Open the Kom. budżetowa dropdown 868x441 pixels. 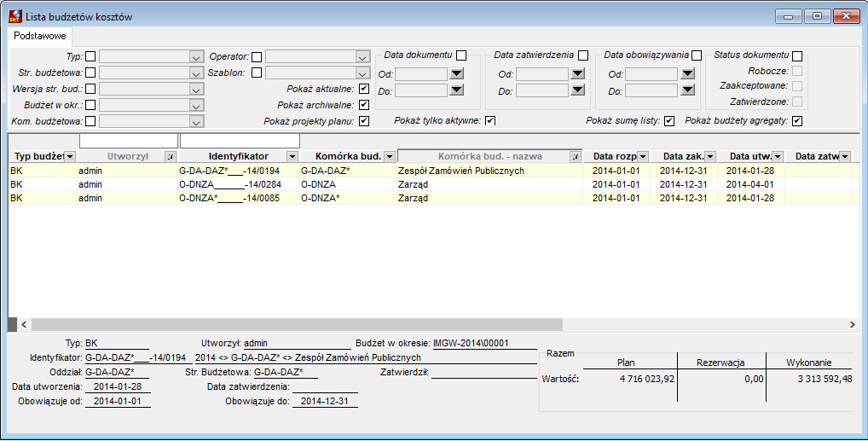point(196,121)
